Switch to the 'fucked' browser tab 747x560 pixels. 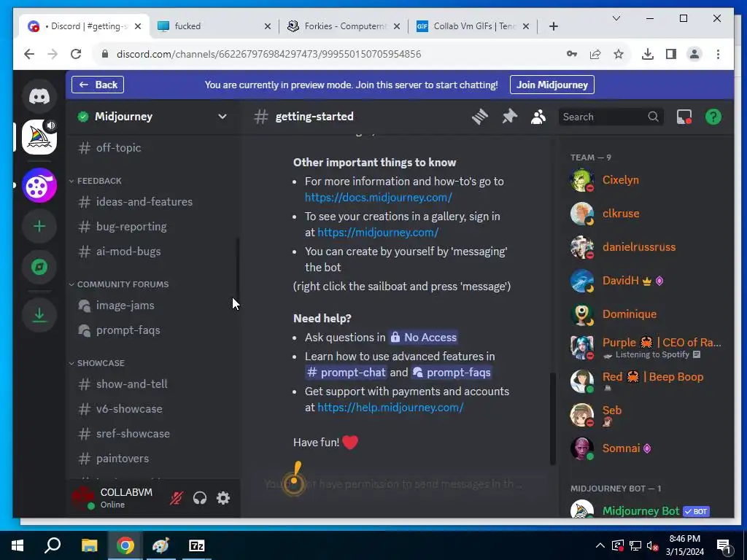[214, 26]
